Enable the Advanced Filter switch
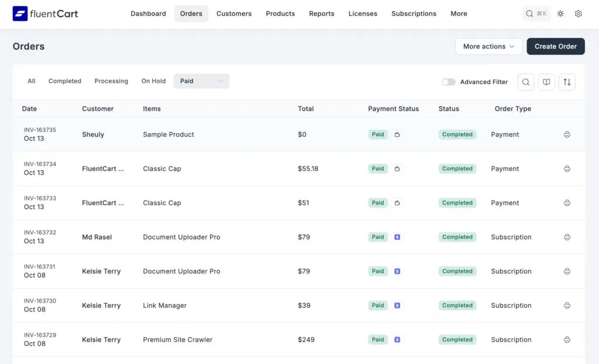The height and width of the screenshot is (364, 599). 449,82
